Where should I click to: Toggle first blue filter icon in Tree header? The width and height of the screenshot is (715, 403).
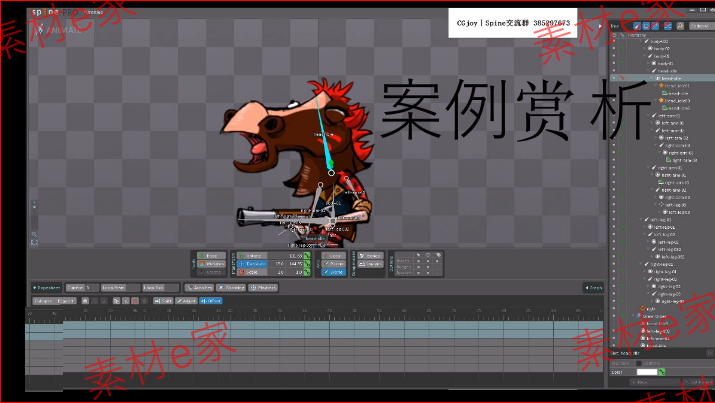click(637, 26)
